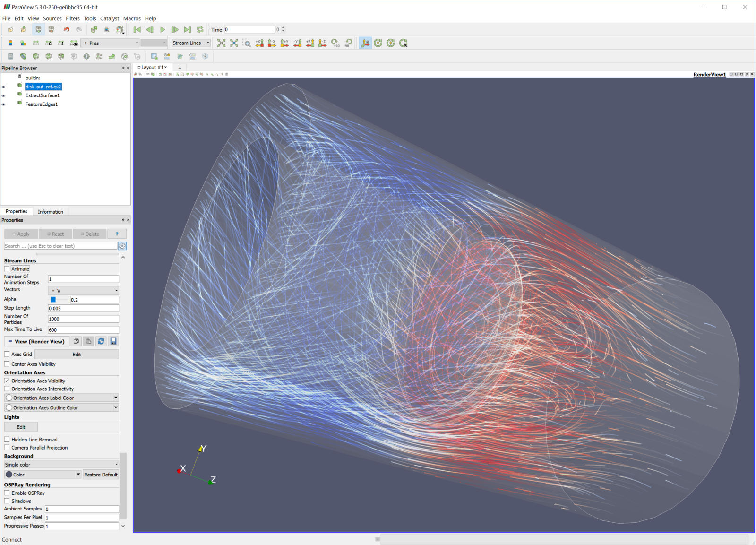Enable the Animate checkbox

7,269
